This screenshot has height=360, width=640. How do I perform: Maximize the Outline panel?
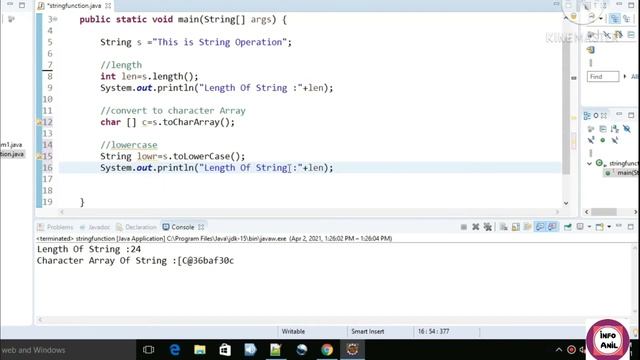pos(631,115)
